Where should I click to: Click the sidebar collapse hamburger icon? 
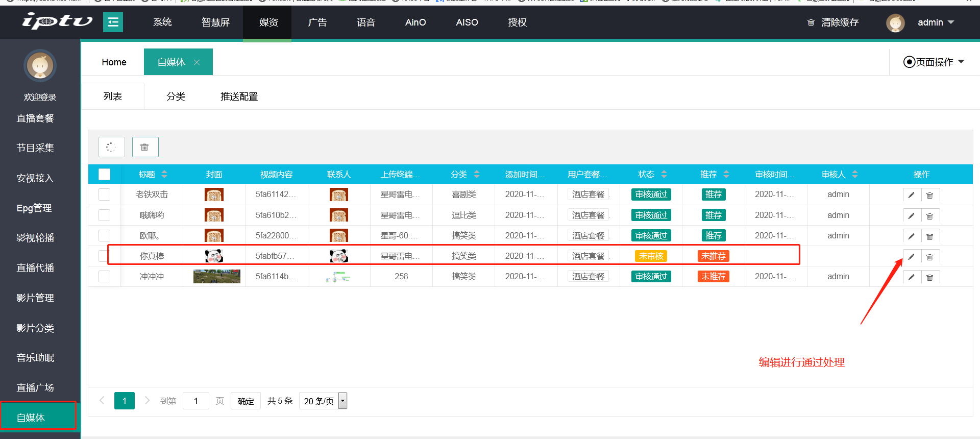pos(113,22)
